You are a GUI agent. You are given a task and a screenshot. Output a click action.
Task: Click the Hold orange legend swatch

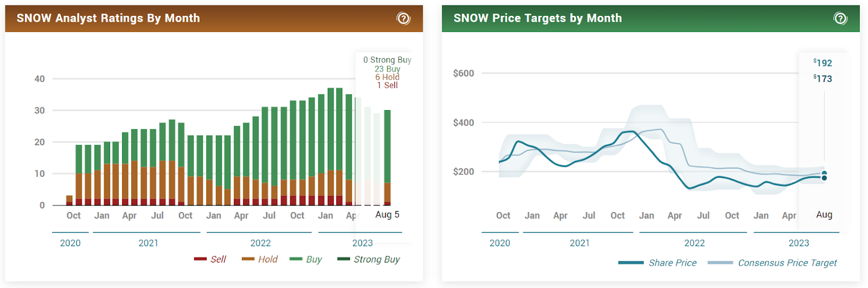(x=248, y=259)
